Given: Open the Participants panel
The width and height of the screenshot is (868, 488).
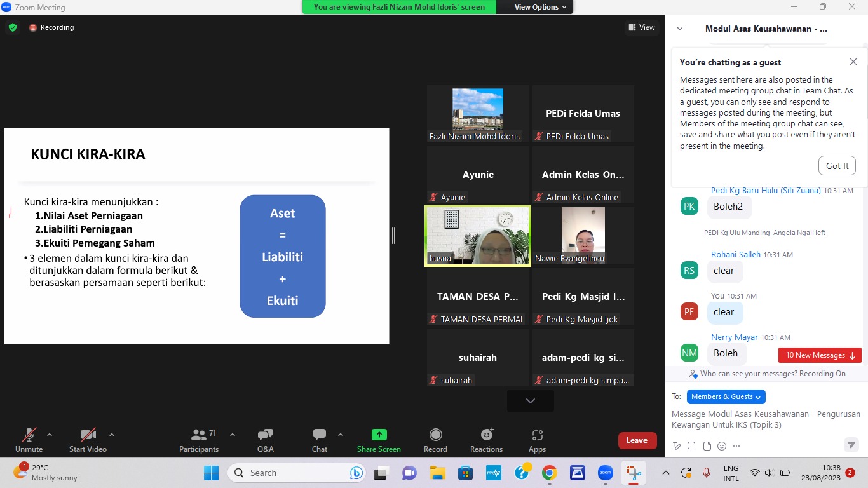Looking at the screenshot, I should (x=199, y=435).
